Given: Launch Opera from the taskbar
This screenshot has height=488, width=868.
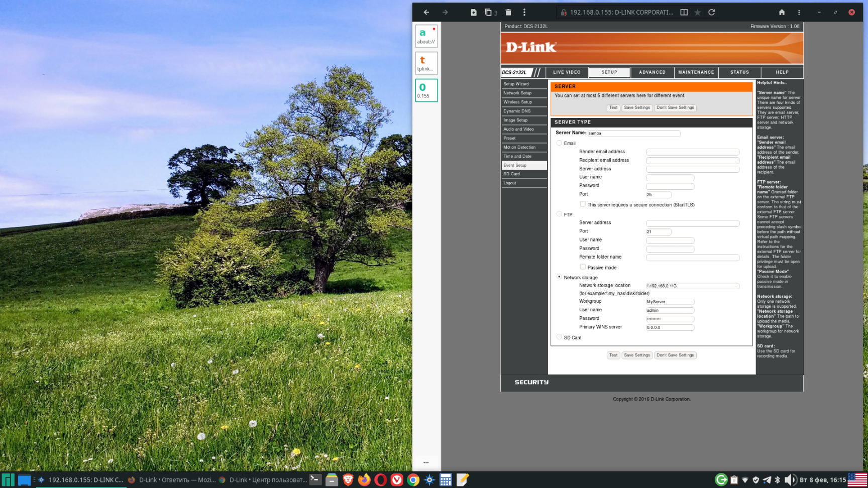Looking at the screenshot, I should 380,480.
